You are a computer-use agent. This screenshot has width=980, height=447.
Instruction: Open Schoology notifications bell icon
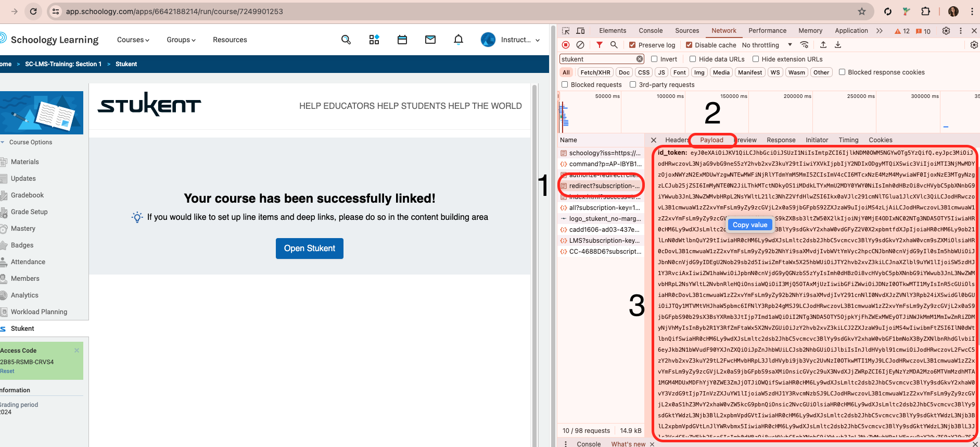click(459, 40)
